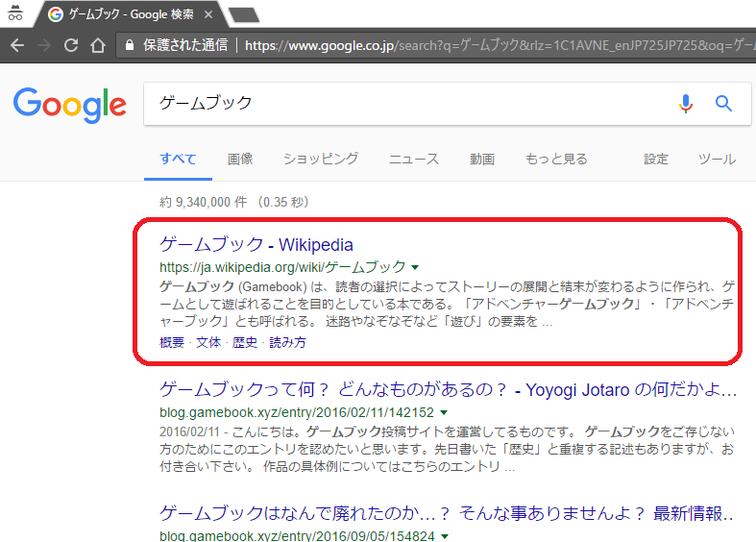Open the 歴史 sitelink
The width and height of the screenshot is (756, 542).
tap(245, 342)
